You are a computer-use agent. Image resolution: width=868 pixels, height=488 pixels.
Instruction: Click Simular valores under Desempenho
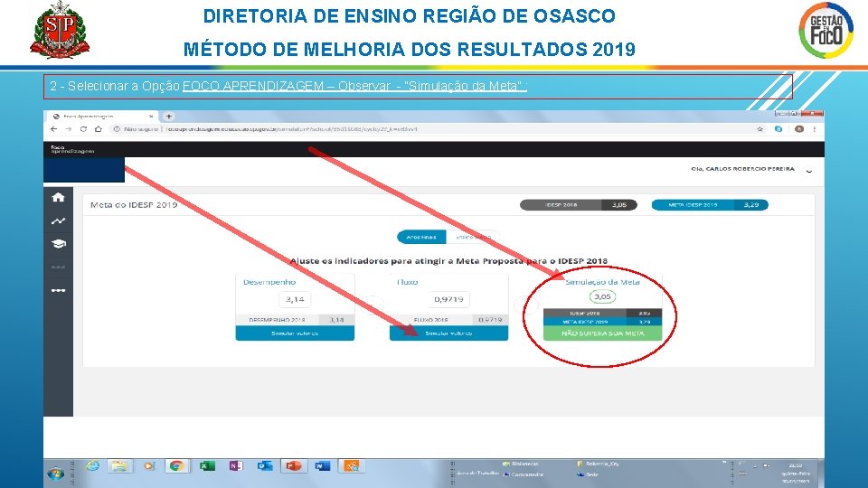pyautogui.click(x=295, y=333)
